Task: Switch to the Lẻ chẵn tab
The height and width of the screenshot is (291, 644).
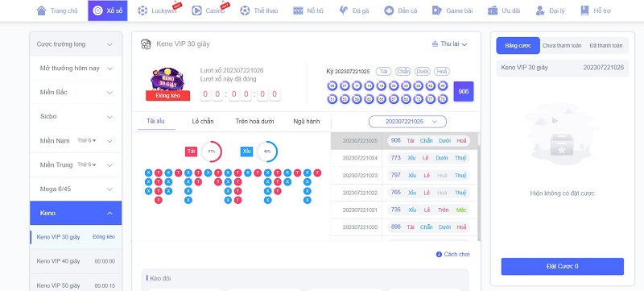Action: click(203, 121)
